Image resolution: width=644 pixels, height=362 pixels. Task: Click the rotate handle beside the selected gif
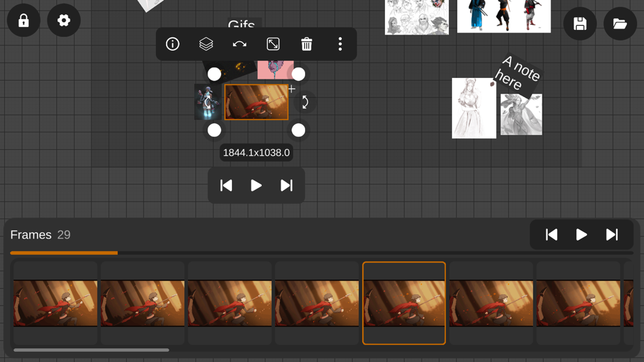pos(305,102)
